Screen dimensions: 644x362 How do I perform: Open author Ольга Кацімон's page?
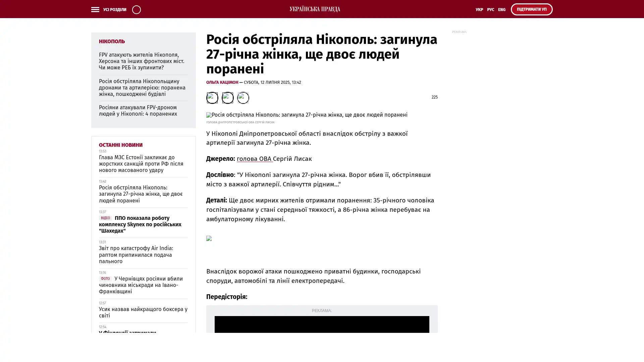pyautogui.click(x=222, y=82)
